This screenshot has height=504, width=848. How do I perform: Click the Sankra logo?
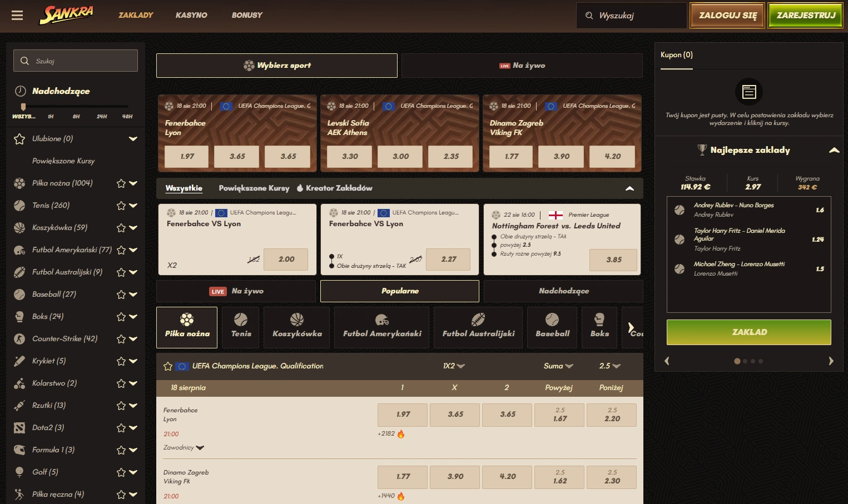point(66,15)
